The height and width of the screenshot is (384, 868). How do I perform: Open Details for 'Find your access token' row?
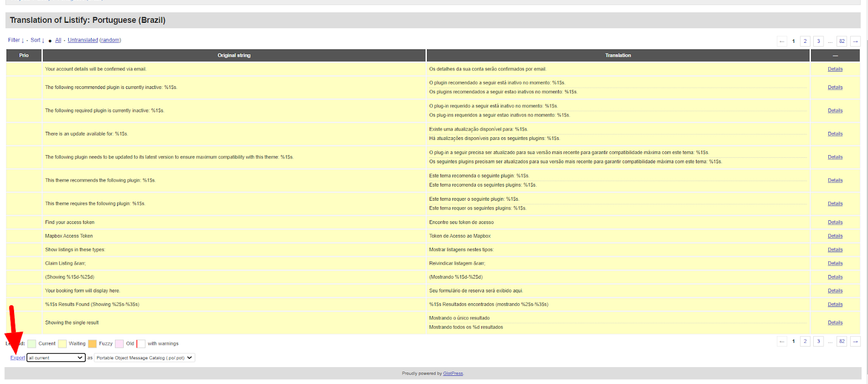pos(835,222)
